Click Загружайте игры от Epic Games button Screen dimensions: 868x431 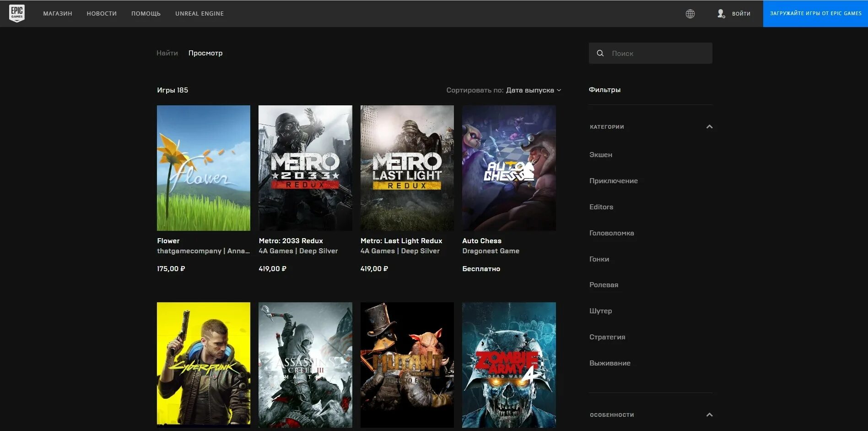point(815,14)
